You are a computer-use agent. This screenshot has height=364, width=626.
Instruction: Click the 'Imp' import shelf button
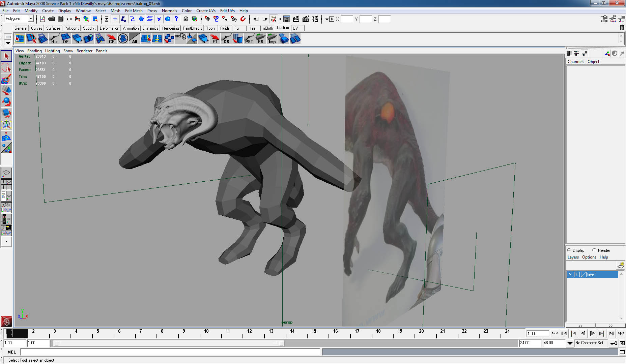coord(272,38)
